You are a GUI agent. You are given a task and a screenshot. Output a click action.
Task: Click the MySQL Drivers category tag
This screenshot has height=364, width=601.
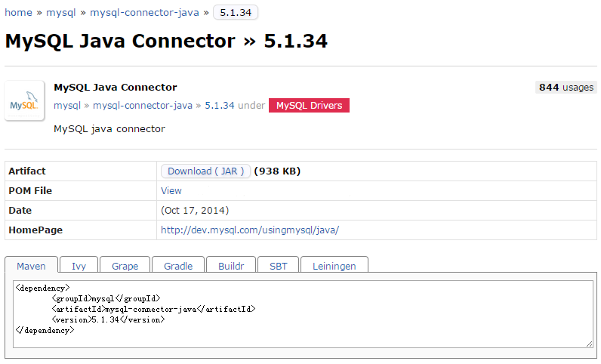[x=309, y=106]
